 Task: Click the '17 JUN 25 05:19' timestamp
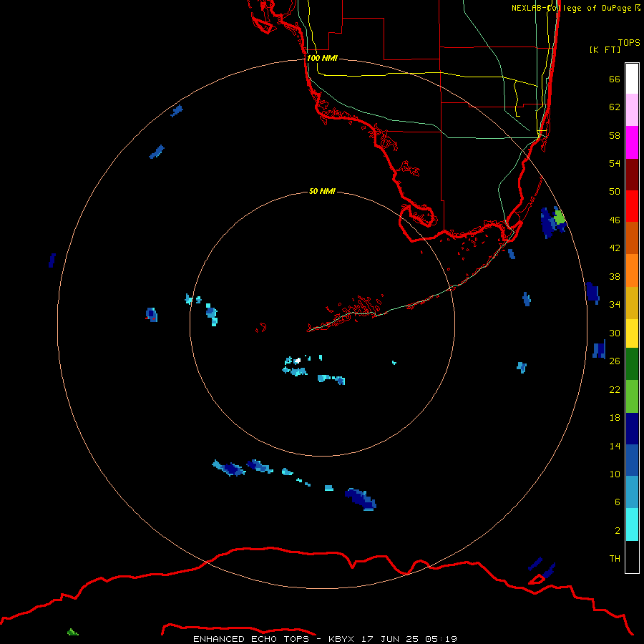tap(409, 639)
